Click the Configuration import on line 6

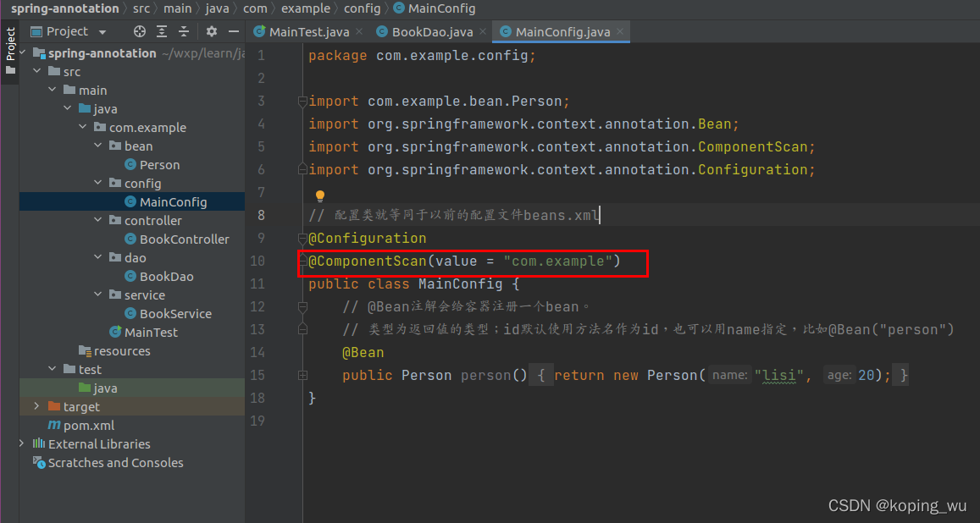point(752,169)
